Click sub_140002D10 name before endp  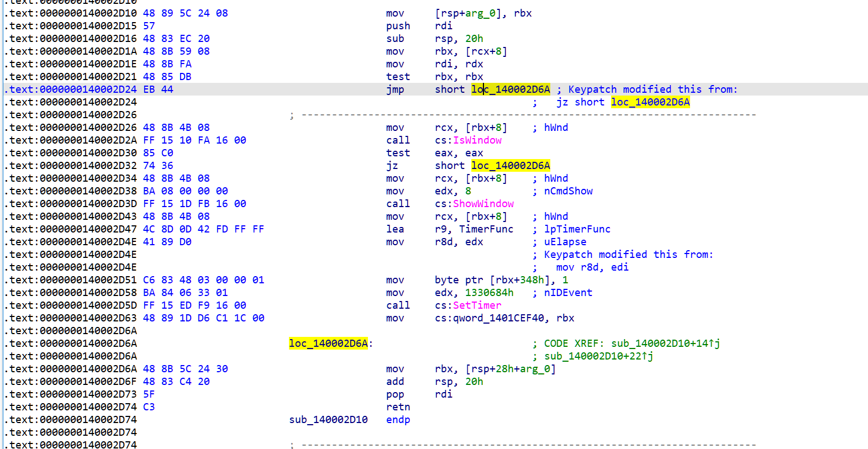click(328, 420)
